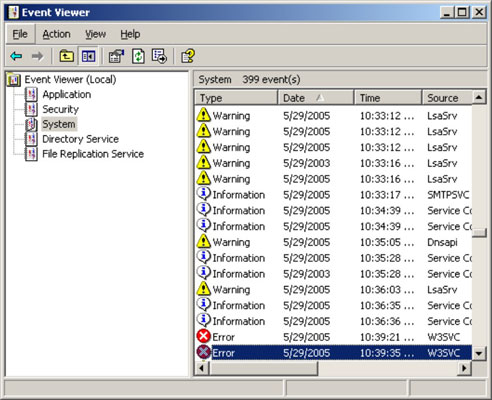Click the Refresh toolbar icon
492x400 pixels.
[x=138, y=56]
